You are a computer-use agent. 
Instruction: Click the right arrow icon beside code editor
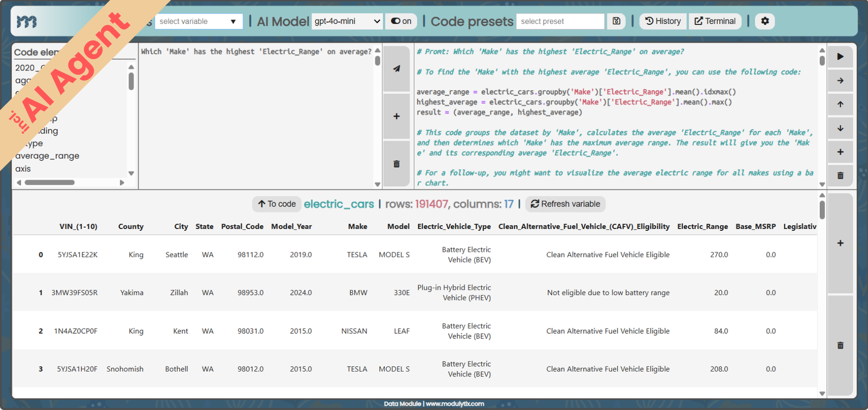point(840,80)
